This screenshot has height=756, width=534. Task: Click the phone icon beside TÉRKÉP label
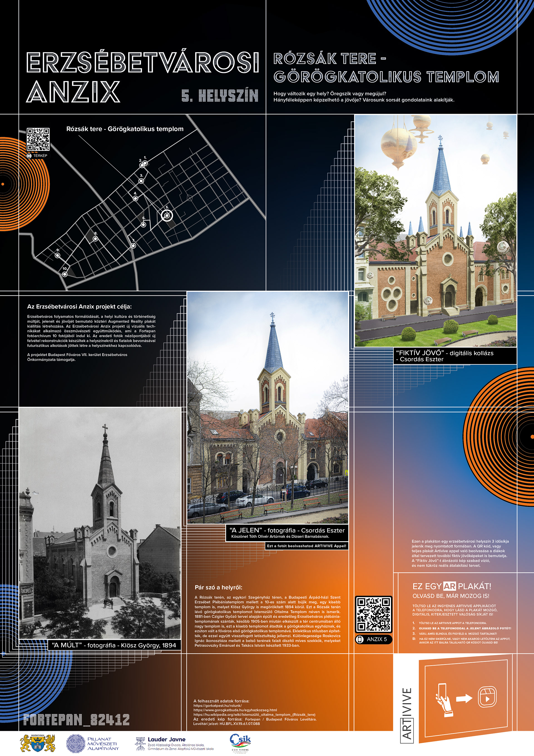(x=29, y=155)
